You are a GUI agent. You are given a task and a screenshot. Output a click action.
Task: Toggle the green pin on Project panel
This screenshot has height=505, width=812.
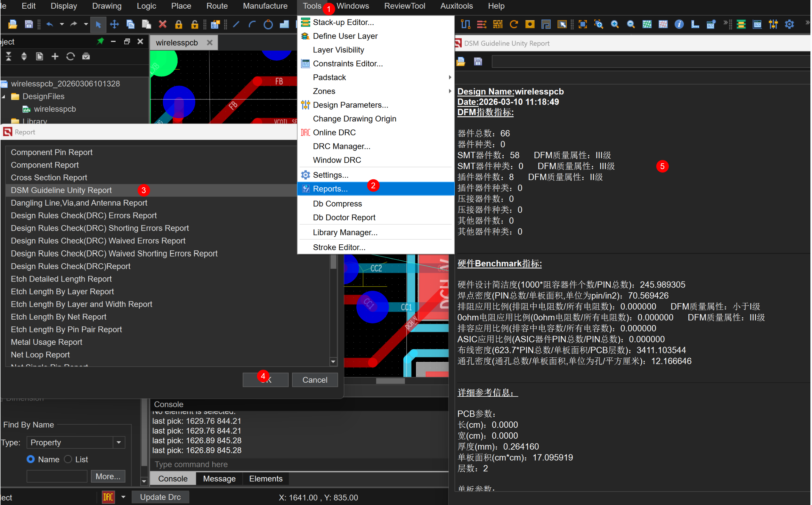pos(100,41)
